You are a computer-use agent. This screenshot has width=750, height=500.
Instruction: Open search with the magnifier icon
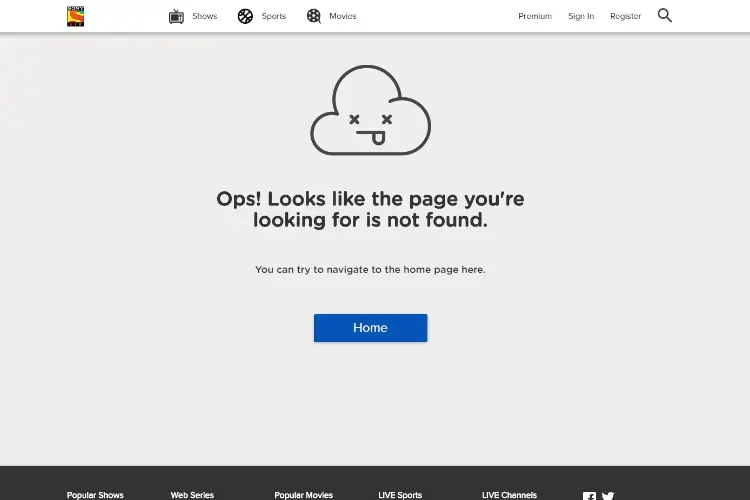tap(664, 15)
